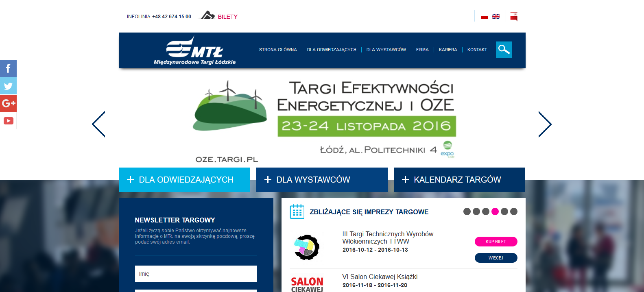Screen dimensions: 644x292
Task: Open KARIERA menu item
Action: pyautogui.click(x=448, y=50)
